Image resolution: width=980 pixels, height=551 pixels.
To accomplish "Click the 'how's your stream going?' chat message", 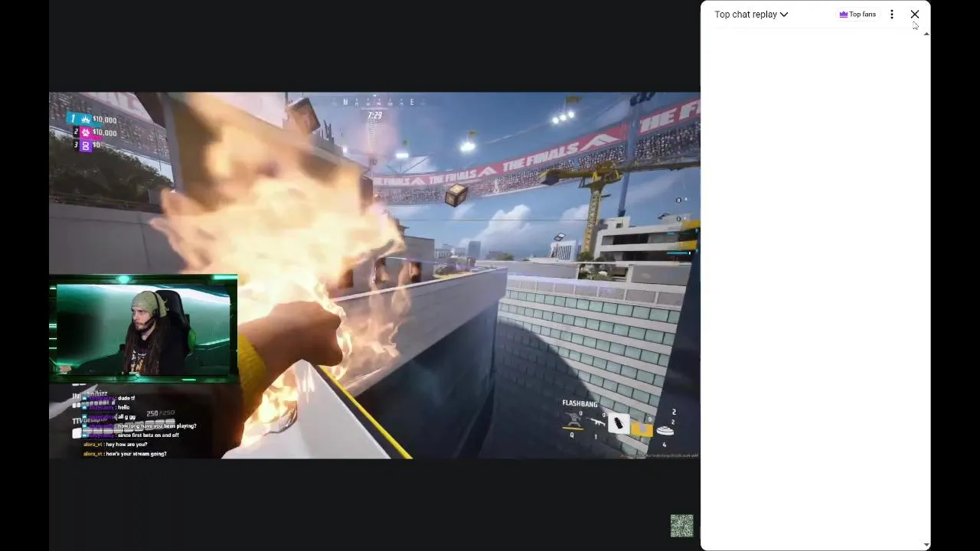I will (125, 454).
